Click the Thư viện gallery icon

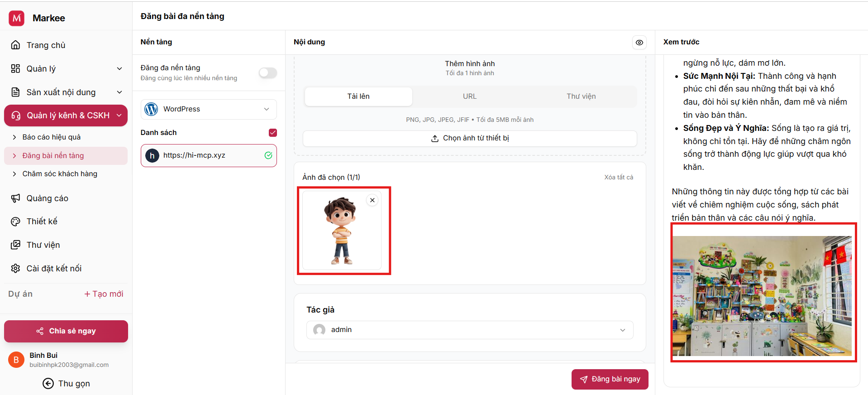(x=16, y=245)
